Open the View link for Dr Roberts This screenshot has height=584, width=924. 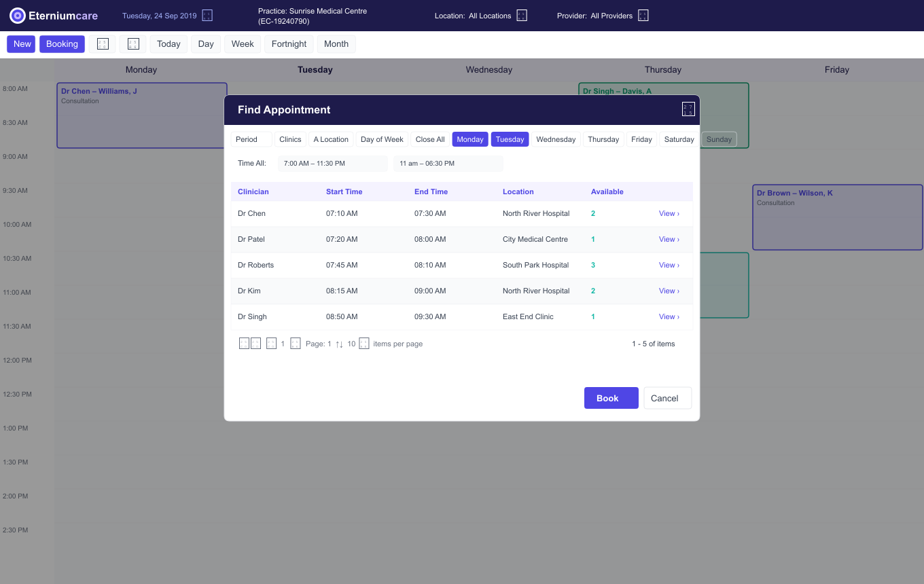coord(669,265)
